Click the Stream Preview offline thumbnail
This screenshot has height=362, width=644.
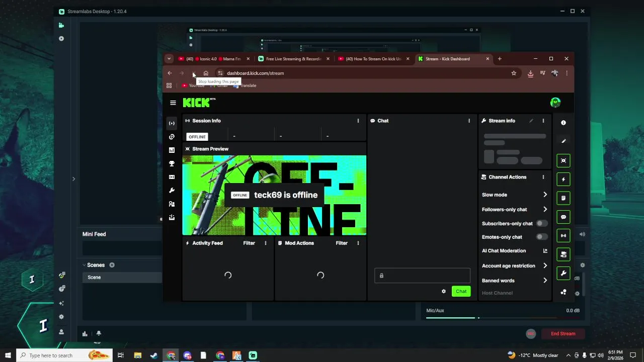coord(274,195)
